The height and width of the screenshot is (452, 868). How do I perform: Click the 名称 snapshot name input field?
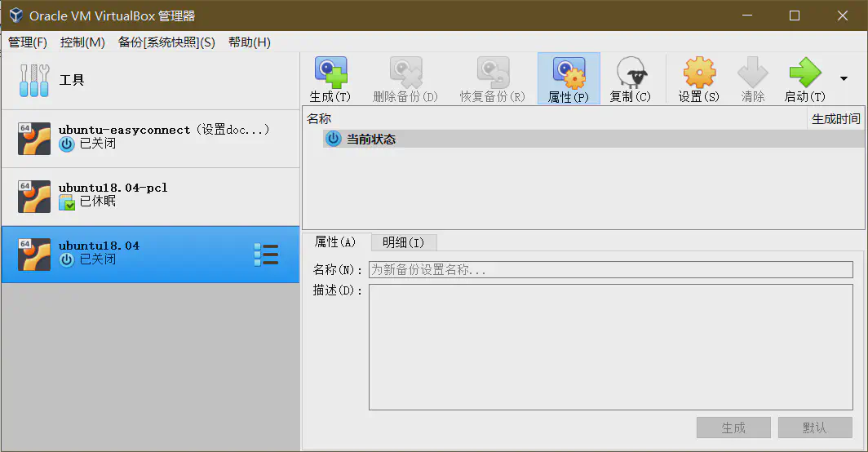point(610,270)
